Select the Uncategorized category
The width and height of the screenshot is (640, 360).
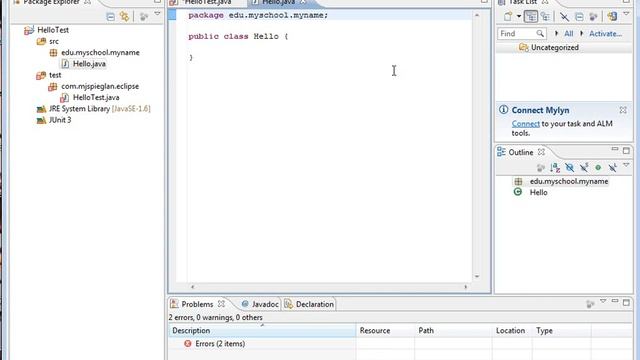[x=554, y=47]
